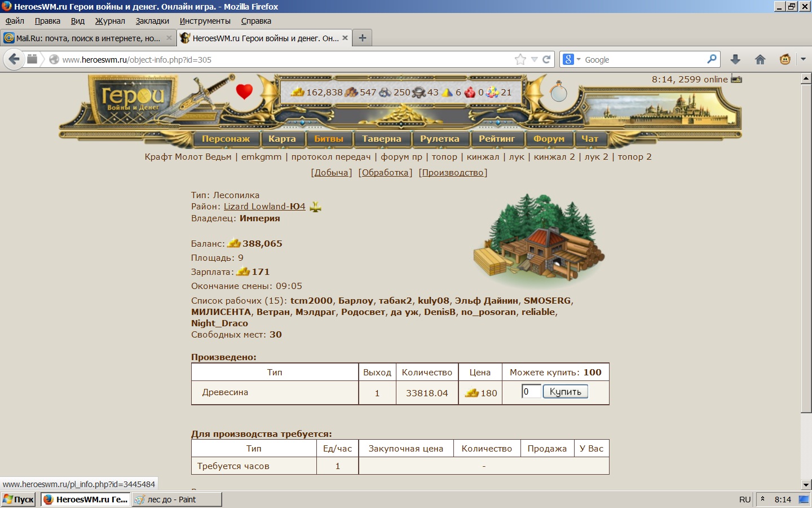Viewport: 812px width, 508px height.
Task: Open the Обработка link
Action: point(385,173)
